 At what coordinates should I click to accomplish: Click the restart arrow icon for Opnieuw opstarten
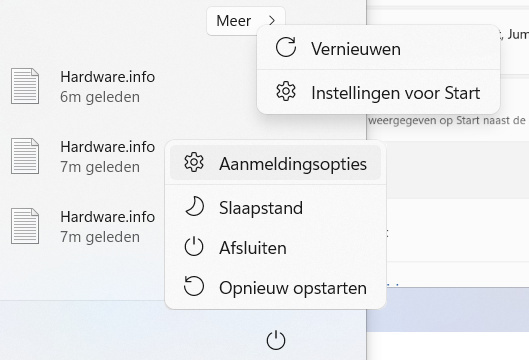click(x=194, y=286)
